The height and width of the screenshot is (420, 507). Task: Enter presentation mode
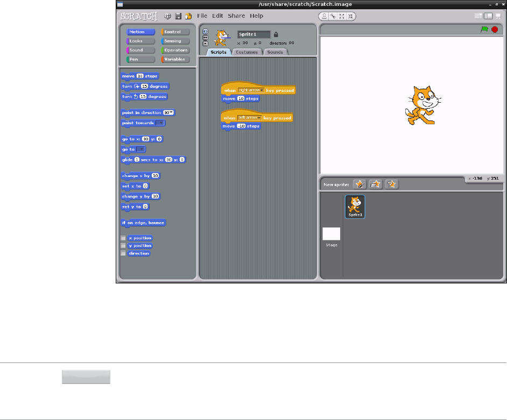pos(498,16)
